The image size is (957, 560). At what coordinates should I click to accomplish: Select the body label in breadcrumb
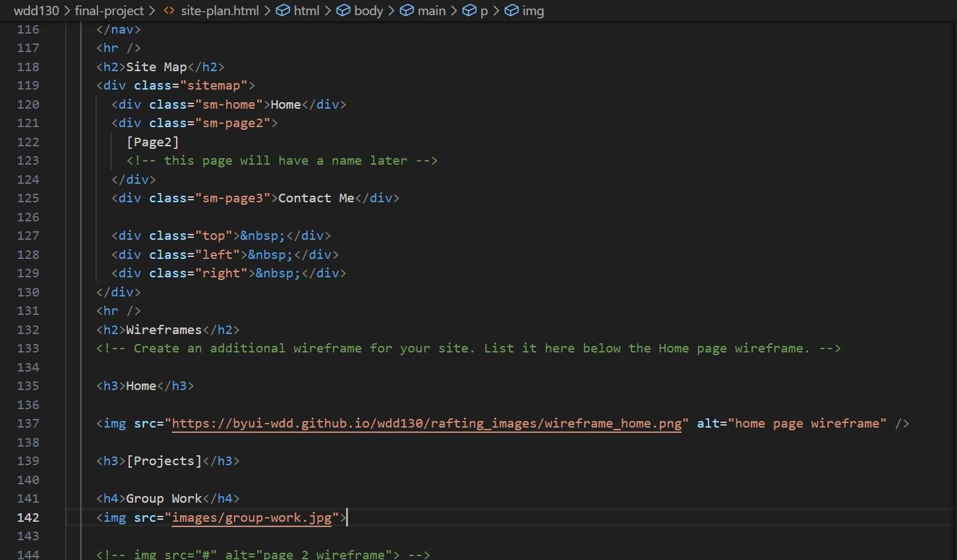point(368,11)
